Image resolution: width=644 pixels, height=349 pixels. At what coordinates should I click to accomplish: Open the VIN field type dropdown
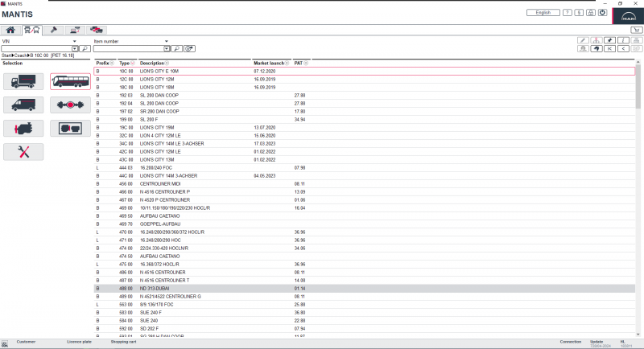tap(74, 42)
